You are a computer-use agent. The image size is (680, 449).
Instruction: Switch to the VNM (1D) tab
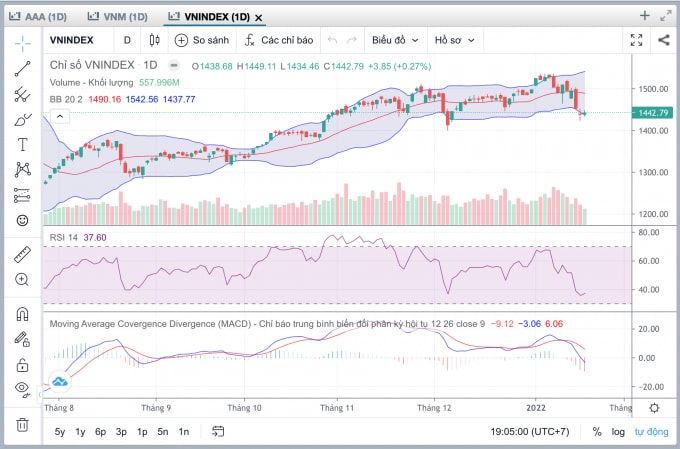118,17
